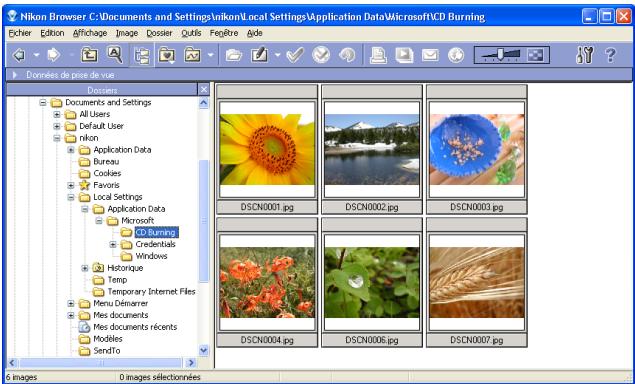Open the Fichier menu

(20, 33)
